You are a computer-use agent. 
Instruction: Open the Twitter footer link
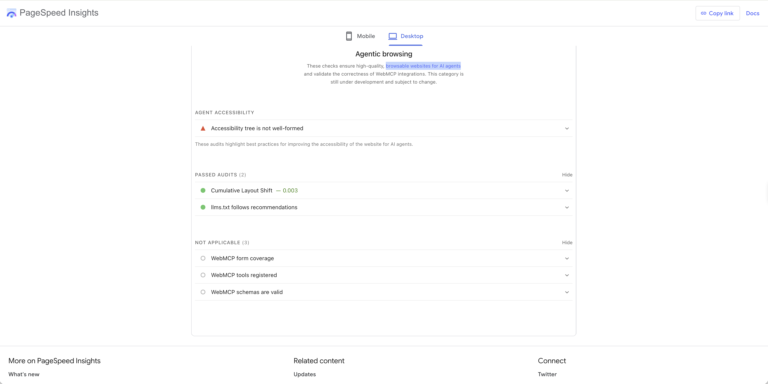point(547,374)
